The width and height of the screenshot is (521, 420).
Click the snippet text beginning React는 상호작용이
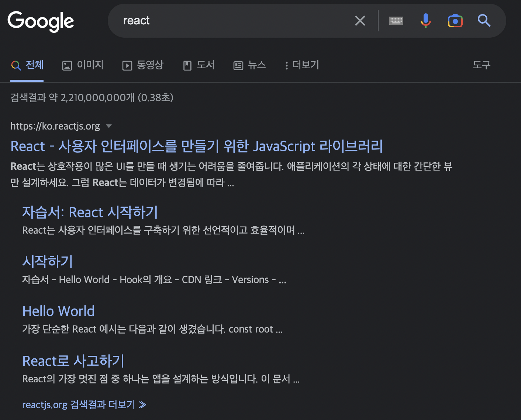pos(231,174)
